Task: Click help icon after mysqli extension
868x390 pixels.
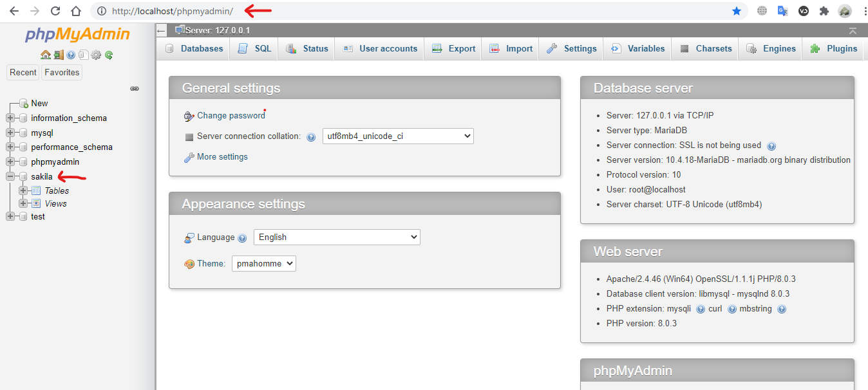Action: (701, 309)
